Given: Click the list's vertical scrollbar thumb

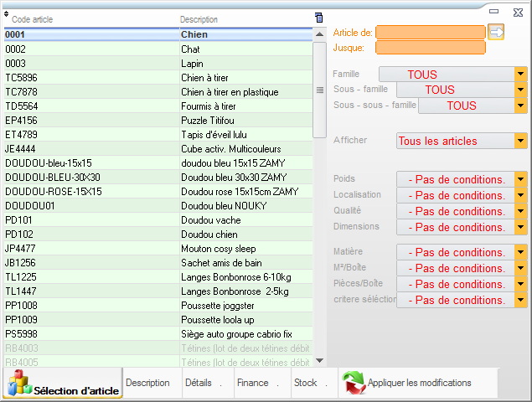Looking at the screenshot, I should point(319,90).
